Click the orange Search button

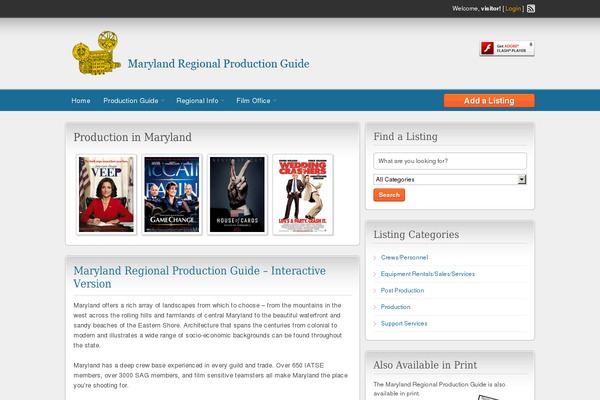pyautogui.click(x=389, y=195)
